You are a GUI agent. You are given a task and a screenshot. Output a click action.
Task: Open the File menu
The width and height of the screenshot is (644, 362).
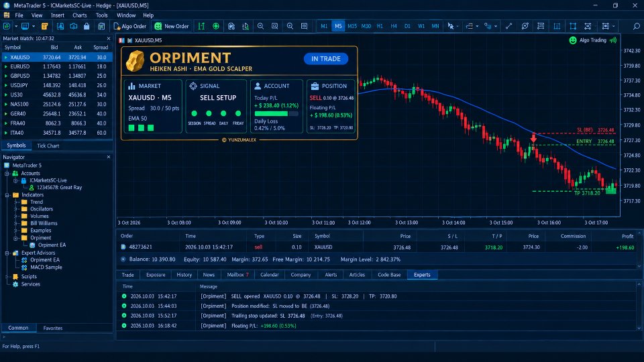[19, 15]
